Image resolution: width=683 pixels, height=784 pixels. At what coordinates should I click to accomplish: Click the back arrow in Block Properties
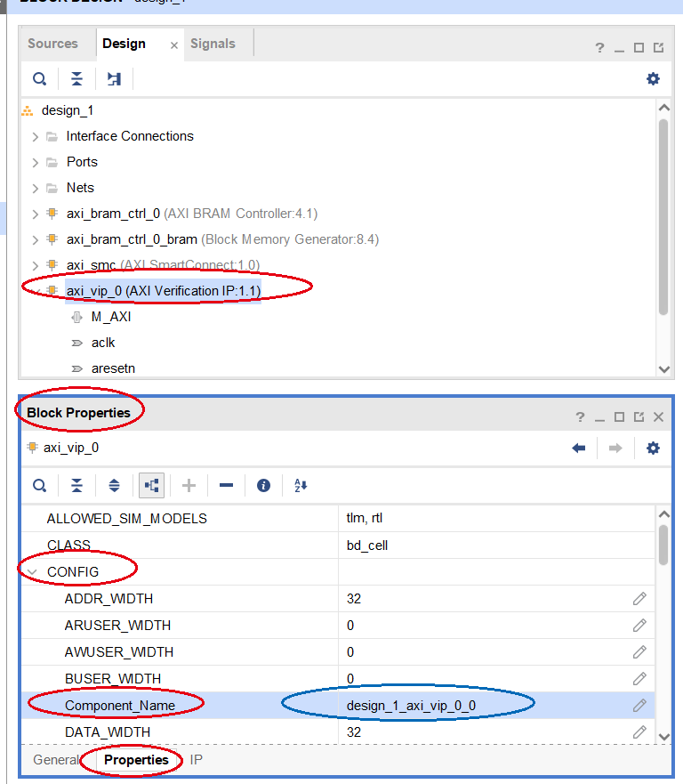pyautogui.click(x=579, y=448)
